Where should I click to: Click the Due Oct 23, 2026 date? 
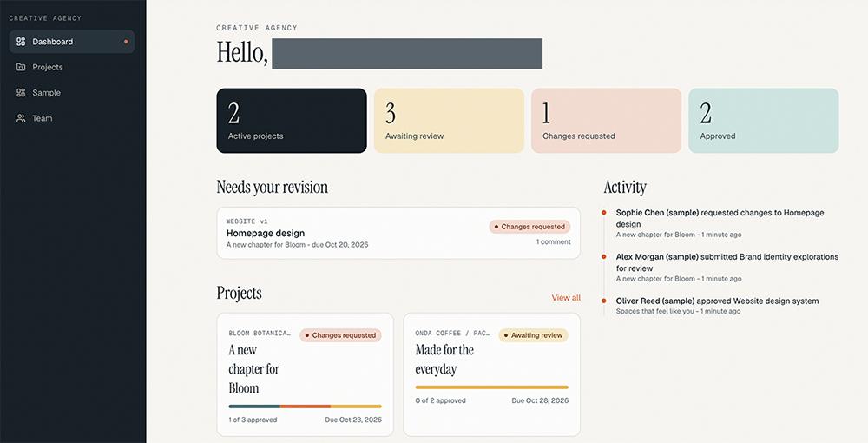tap(353, 420)
